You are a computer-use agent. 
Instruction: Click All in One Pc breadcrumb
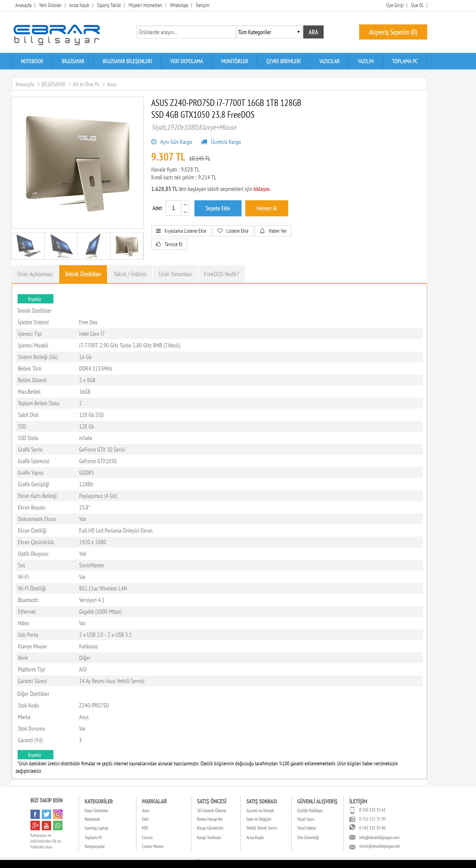click(x=86, y=84)
